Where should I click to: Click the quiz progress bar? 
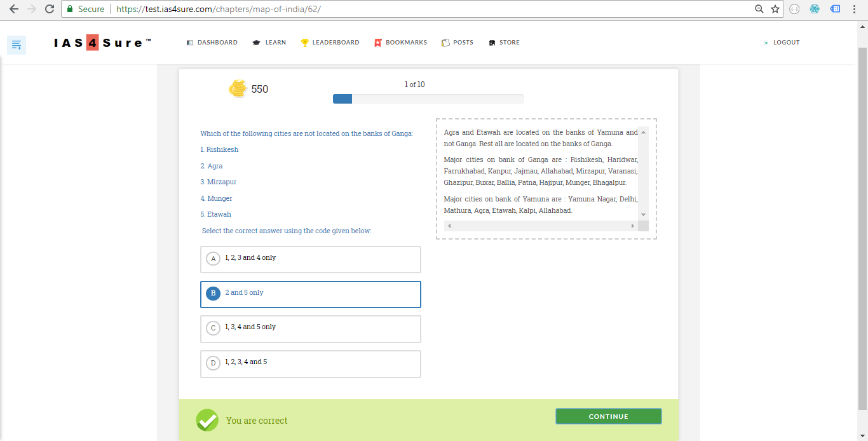pyautogui.click(x=428, y=98)
